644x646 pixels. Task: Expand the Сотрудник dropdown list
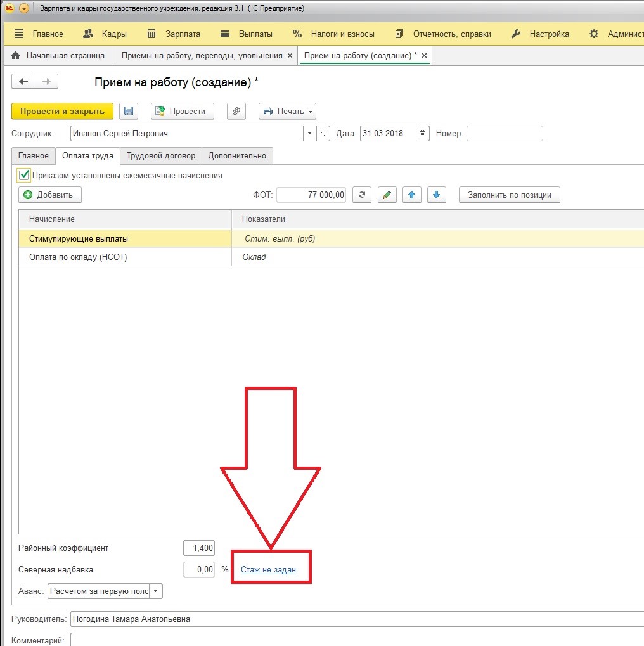point(309,134)
